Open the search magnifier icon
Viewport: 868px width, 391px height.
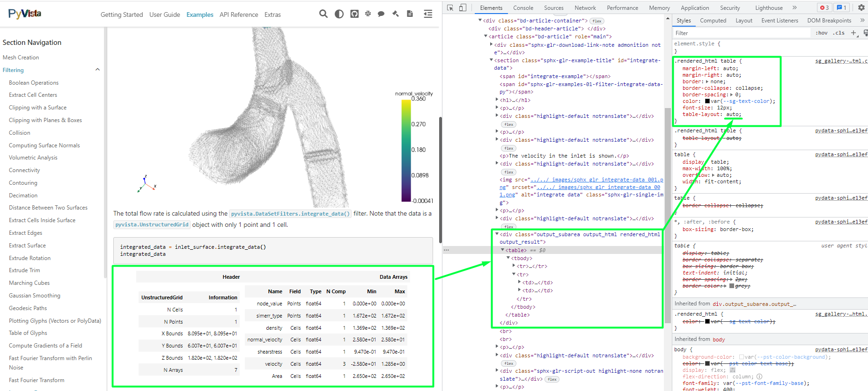pos(323,14)
